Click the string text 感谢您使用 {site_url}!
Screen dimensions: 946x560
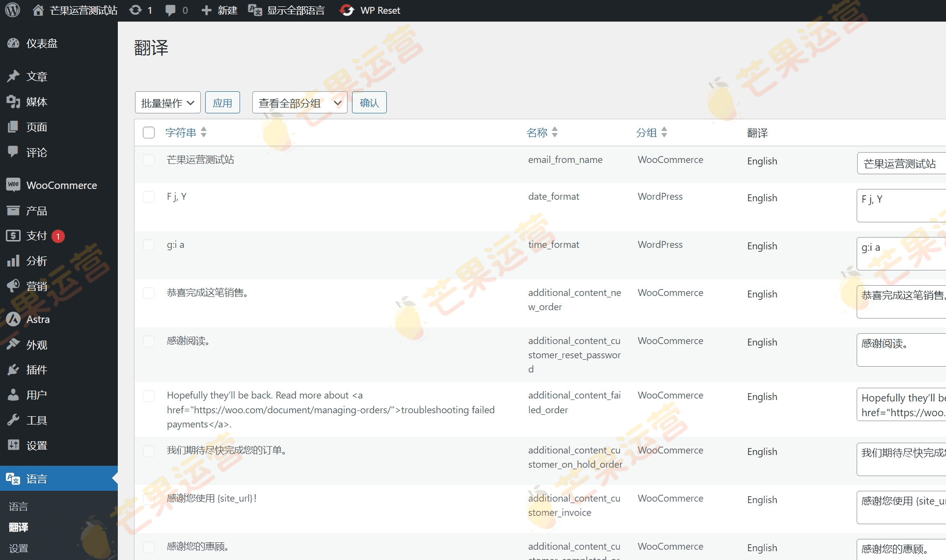(212, 498)
